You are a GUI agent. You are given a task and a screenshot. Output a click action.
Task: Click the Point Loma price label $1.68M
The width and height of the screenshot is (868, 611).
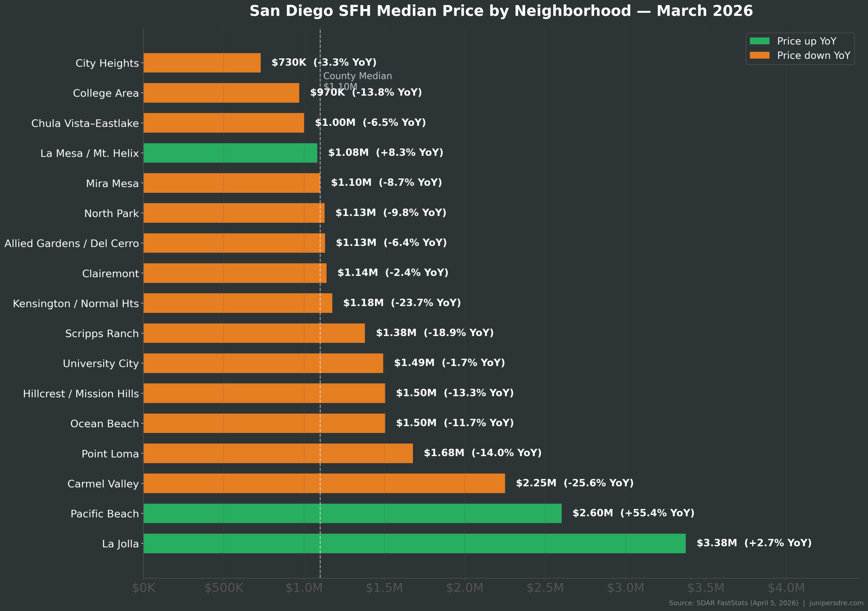click(443, 453)
